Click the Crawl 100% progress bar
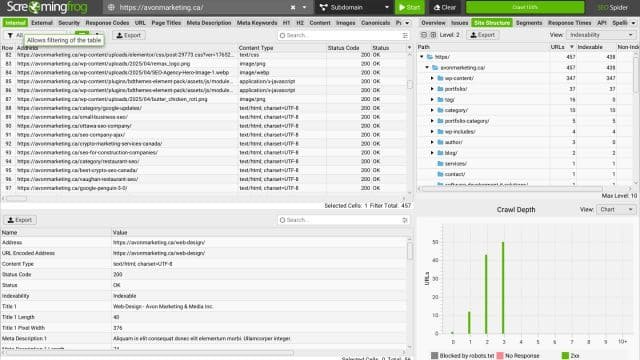640x360 pixels. point(525,7)
